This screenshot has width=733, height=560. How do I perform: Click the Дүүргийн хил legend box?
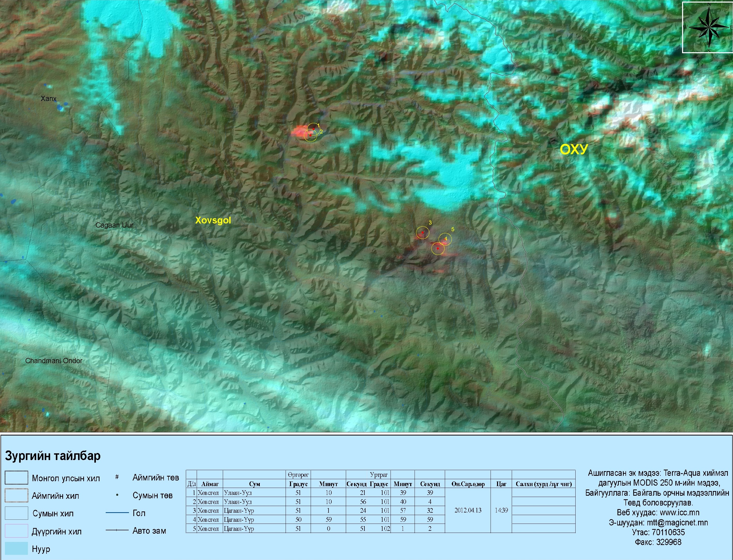tap(16, 531)
